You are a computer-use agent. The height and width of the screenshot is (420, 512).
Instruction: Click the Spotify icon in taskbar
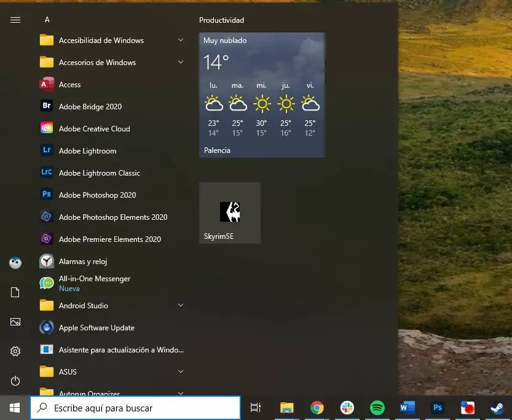377,408
